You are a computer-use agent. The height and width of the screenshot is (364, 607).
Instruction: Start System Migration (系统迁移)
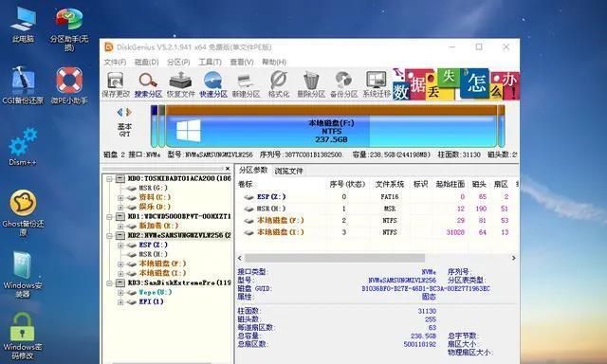point(376,84)
